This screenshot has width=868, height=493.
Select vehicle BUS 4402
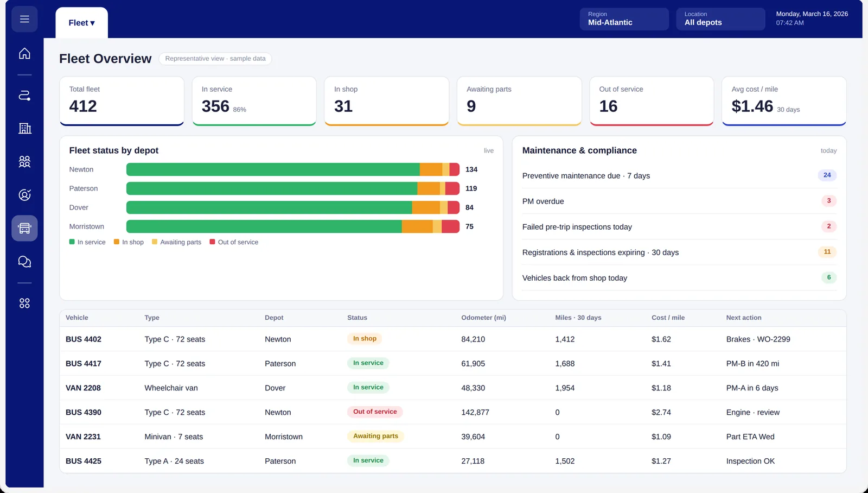coord(84,339)
